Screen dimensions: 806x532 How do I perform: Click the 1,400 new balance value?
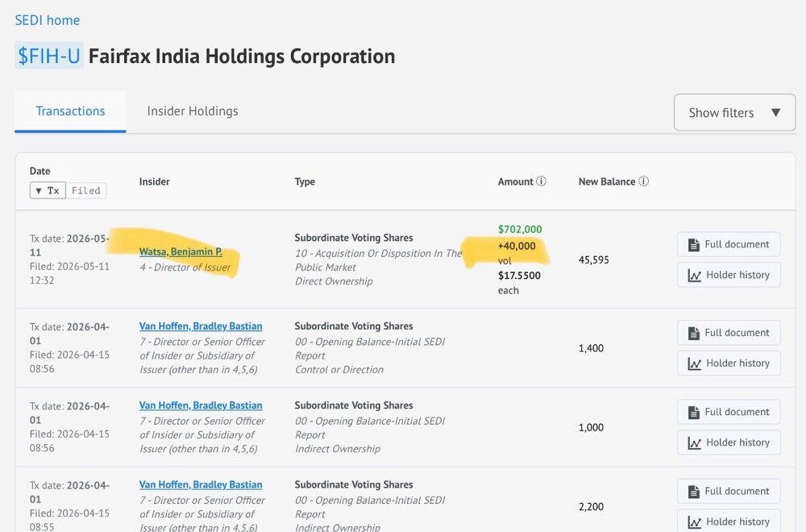pos(591,348)
